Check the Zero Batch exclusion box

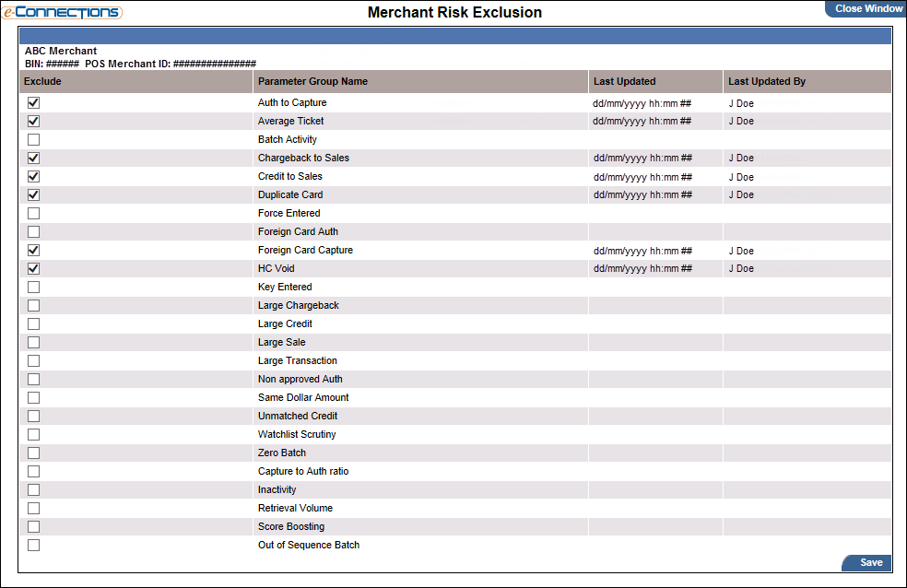click(x=34, y=453)
